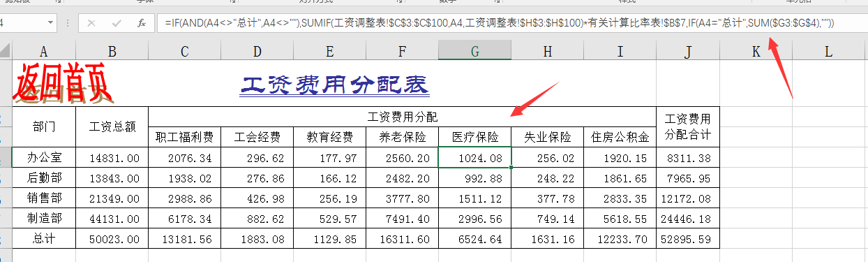Click the Enter checkmark formula icon
Image resolution: width=868 pixels, height=262 pixels.
(x=117, y=22)
